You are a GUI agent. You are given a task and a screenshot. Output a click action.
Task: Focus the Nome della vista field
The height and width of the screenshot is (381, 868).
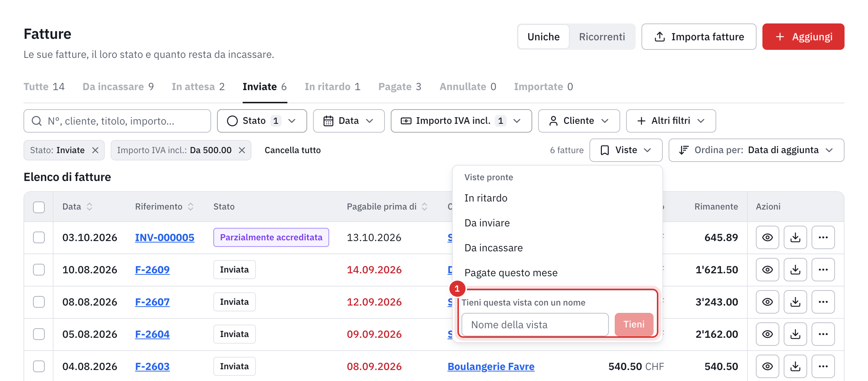tap(535, 325)
